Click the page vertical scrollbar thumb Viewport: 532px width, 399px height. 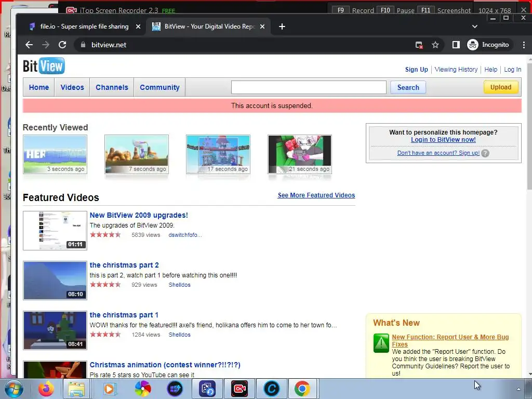[x=529, y=126]
